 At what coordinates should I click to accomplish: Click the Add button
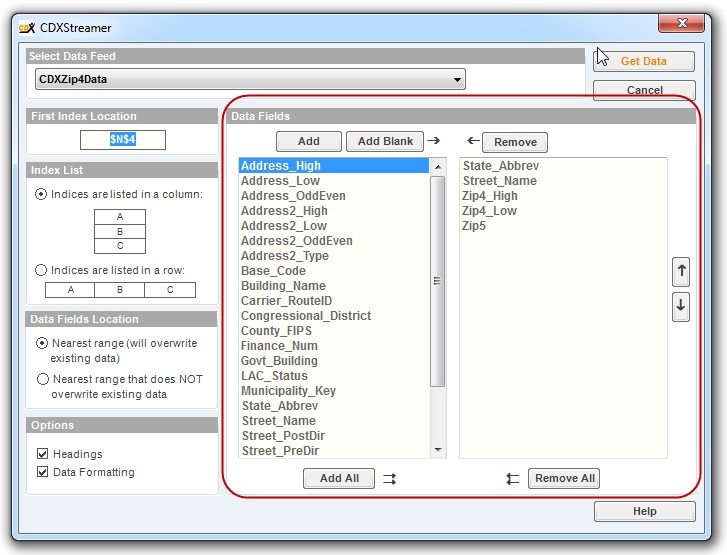pos(309,141)
